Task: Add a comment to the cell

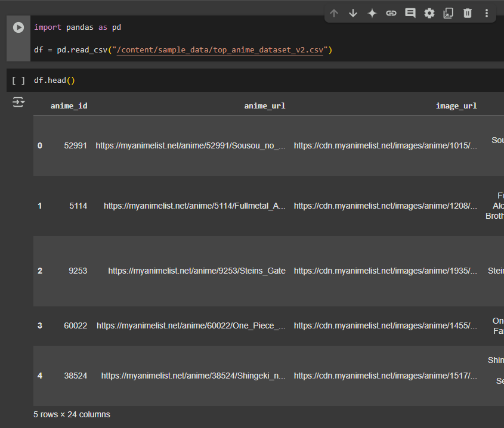Action: tap(410, 13)
